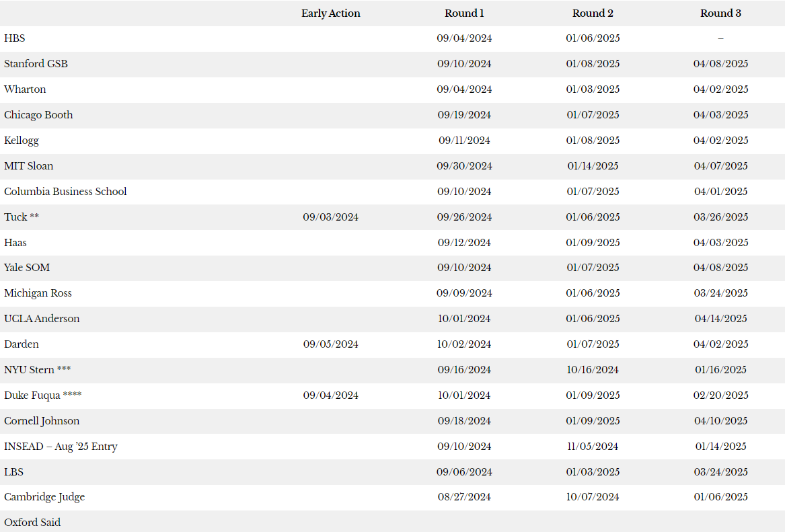Click the Oxford Said row label
785x532 pixels.
(x=32, y=523)
